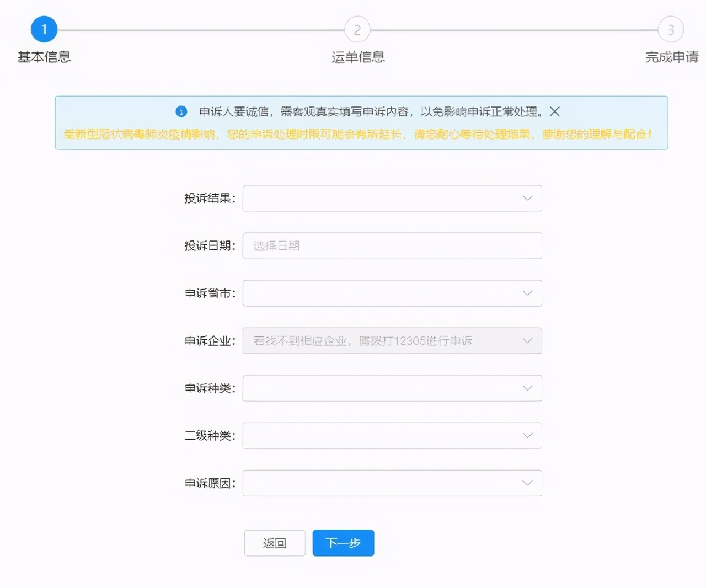This screenshot has width=706, height=588.
Task: Click the 投诉日期 date picker field
Action: click(392, 245)
